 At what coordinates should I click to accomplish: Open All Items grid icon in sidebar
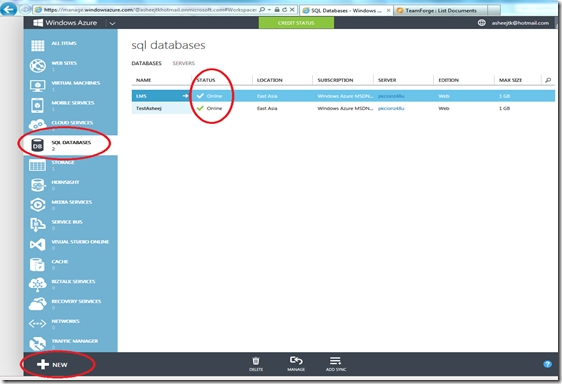point(38,46)
